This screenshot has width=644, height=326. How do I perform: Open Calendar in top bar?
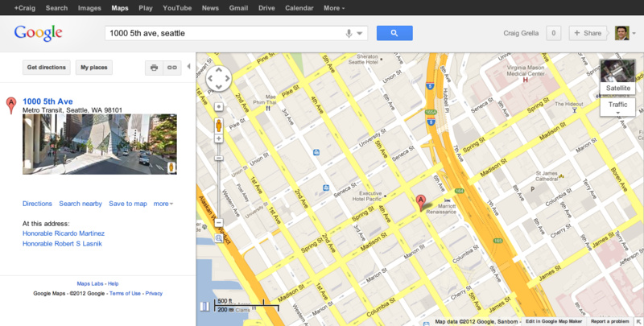point(299,8)
